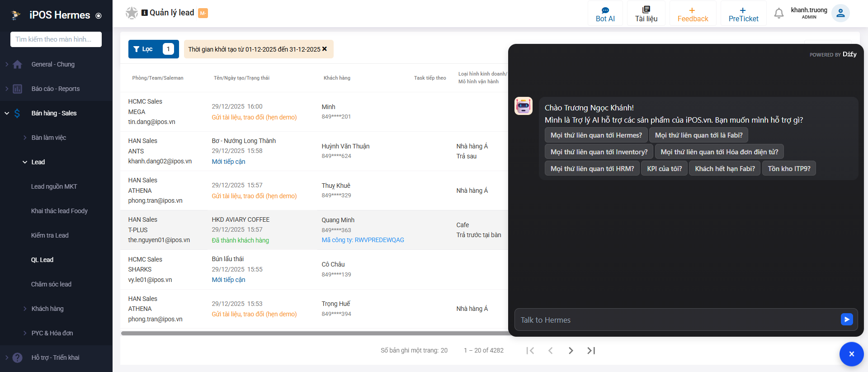
Task: Choose 'Mọi thứ liên quan tới là Fabi?' suggestion
Action: point(698,135)
